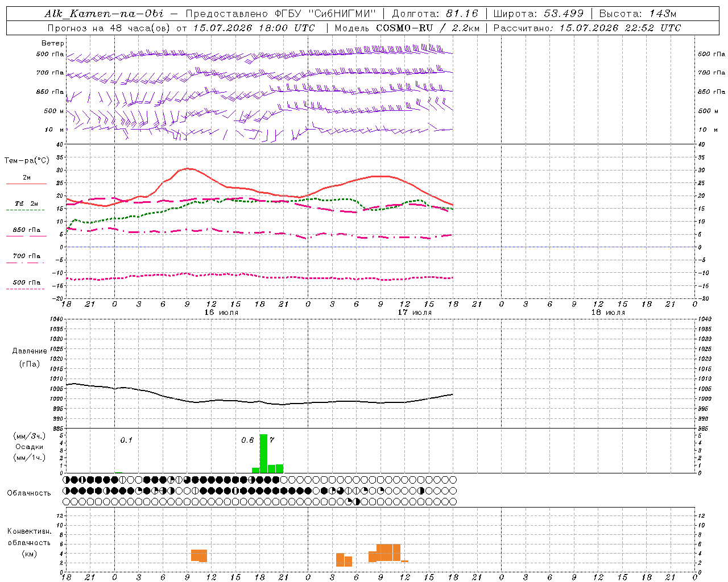Click the 0.1 precipitation value label

(x=126, y=440)
